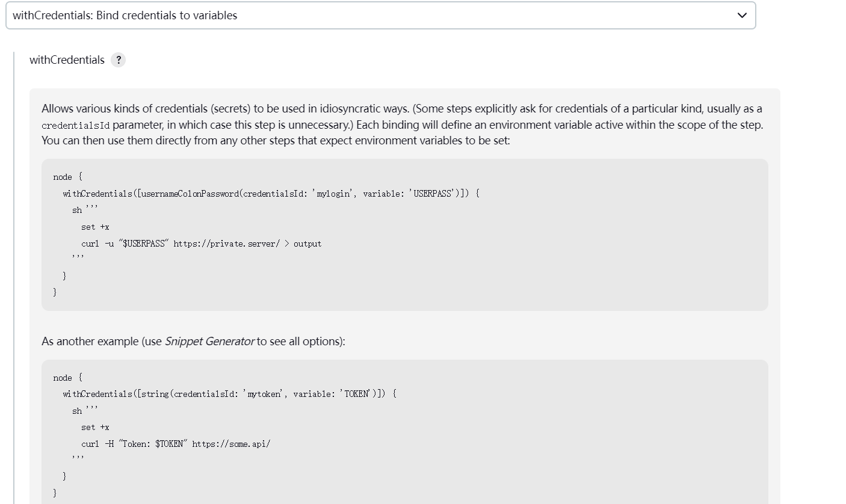This screenshot has width=846, height=504.
Task: Click the usernameColonPassword withCredentials code line
Action: click(271, 194)
